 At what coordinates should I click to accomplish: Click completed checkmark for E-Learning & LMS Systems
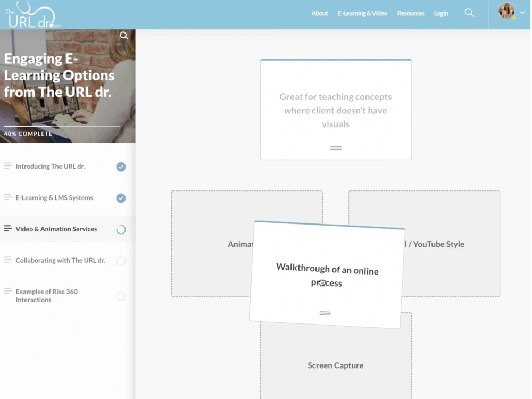pos(121,198)
